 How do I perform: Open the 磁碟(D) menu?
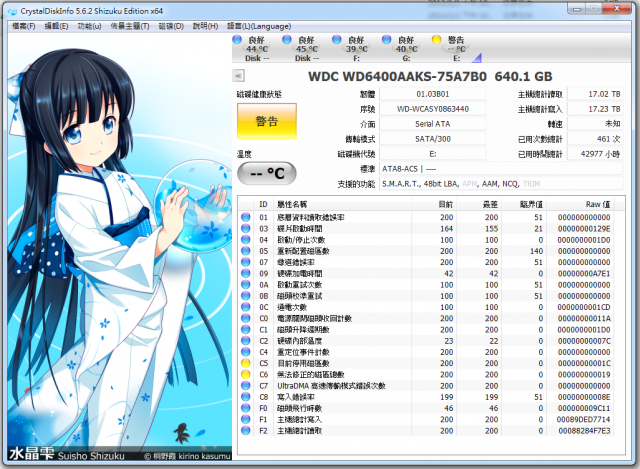[171, 27]
